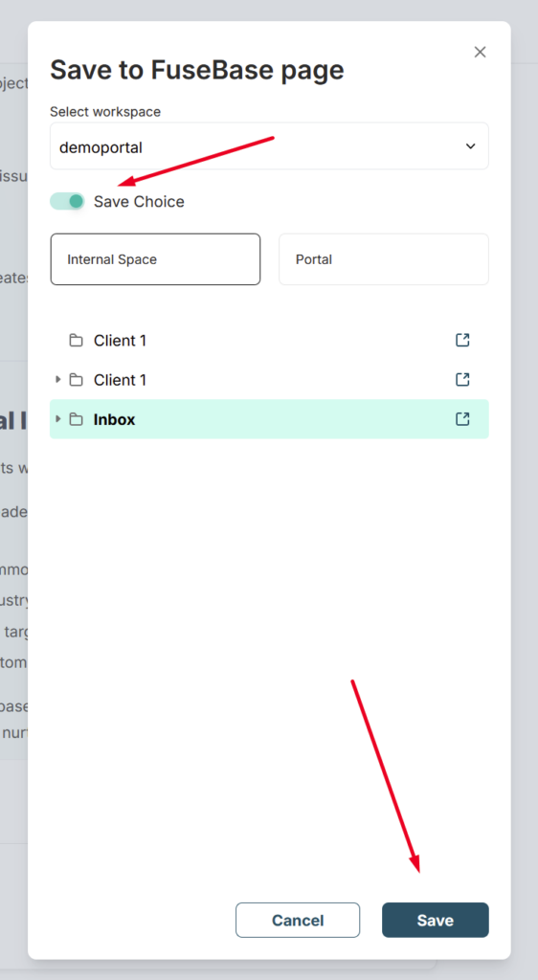Open Inbox in new window via external-link icon
This screenshot has height=980, width=538.
[462, 419]
